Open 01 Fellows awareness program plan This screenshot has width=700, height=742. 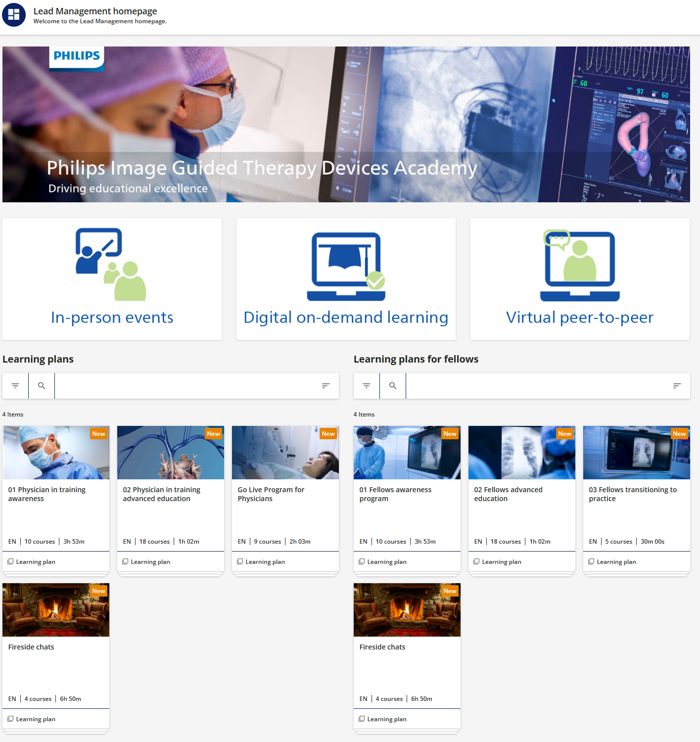[395, 494]
